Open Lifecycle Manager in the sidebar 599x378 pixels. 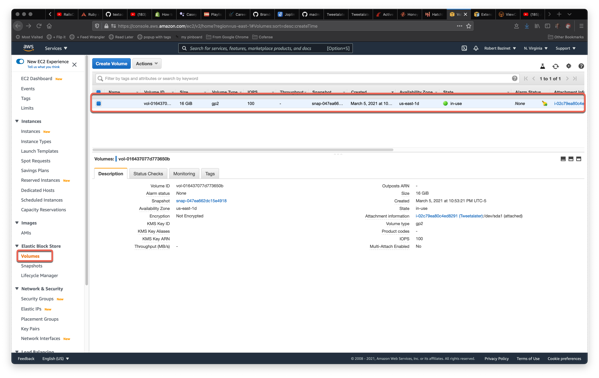pos(39,276)
